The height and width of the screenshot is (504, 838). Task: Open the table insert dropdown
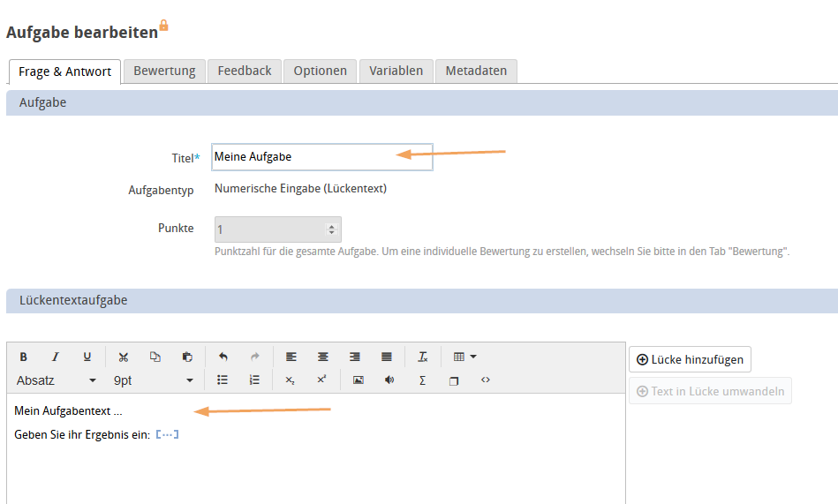click(x=464, y=357)
